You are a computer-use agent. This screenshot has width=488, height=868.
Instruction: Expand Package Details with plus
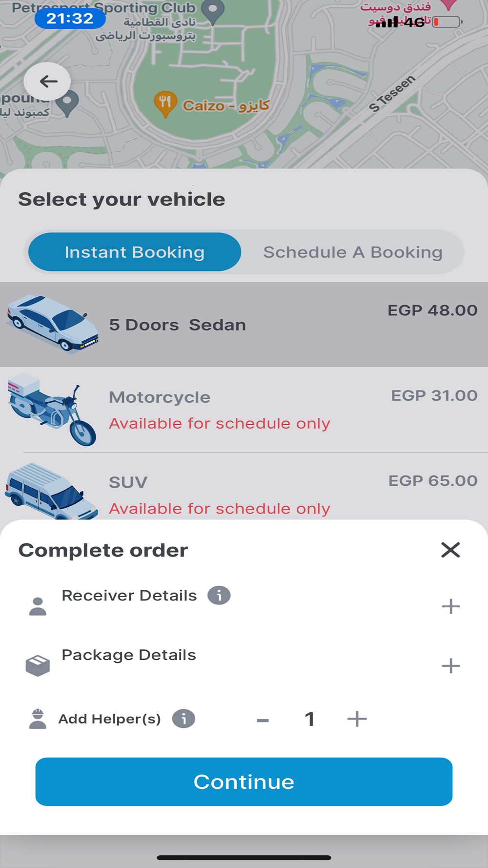tap(450, 665)
